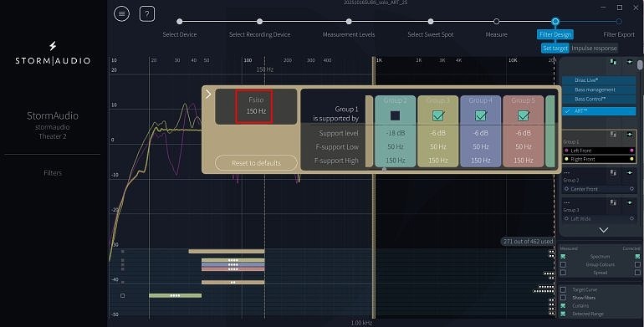This screenshot has height=327, width=644.
Task: Enable Measured Group Colours checkbox
Action: (563, 264)
